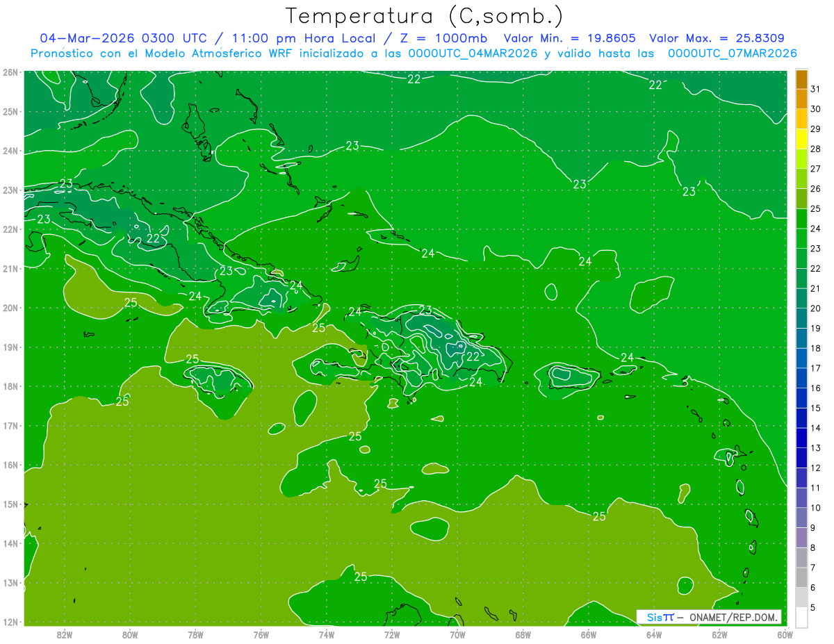The height and width of the screenshot is (644, 834).
Task: Click the "Valor Max. = 25.8309" text
Action: click(x=717, y=38)
